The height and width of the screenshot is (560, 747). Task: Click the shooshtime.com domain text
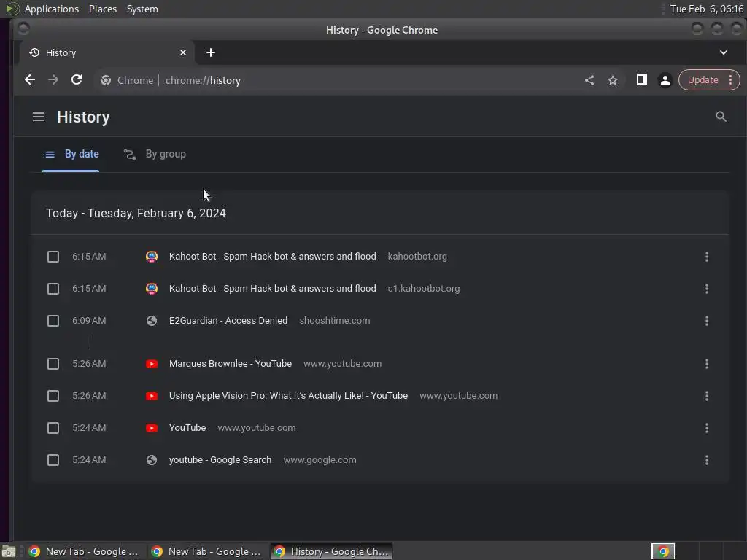[334, 321]
